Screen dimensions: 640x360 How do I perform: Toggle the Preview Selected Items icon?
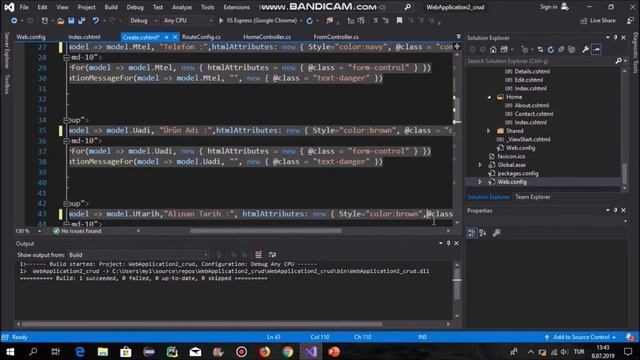coord(596,49)
